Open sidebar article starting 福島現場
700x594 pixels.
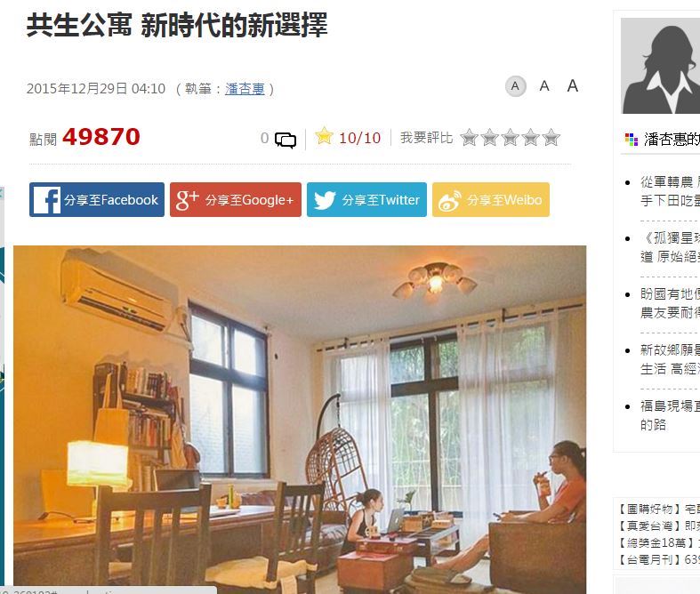(670, 415)
